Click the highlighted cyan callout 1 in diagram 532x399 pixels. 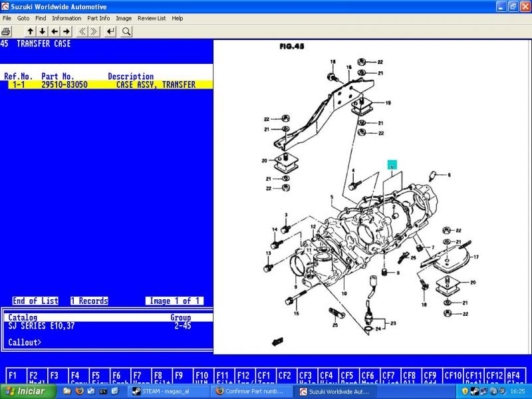pyautogui.click(x=392, y=165)
